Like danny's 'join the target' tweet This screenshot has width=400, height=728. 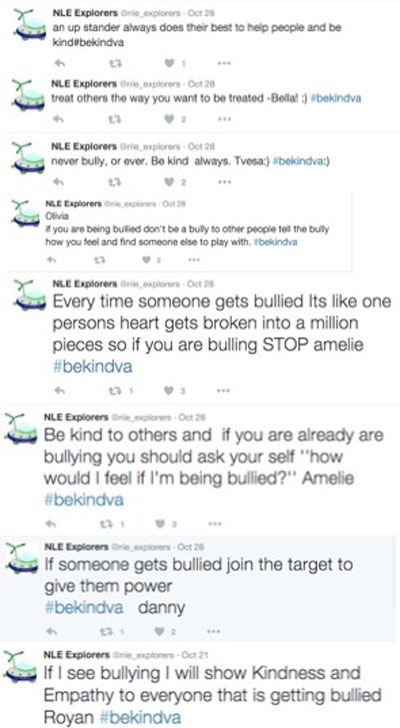point(161,631)
